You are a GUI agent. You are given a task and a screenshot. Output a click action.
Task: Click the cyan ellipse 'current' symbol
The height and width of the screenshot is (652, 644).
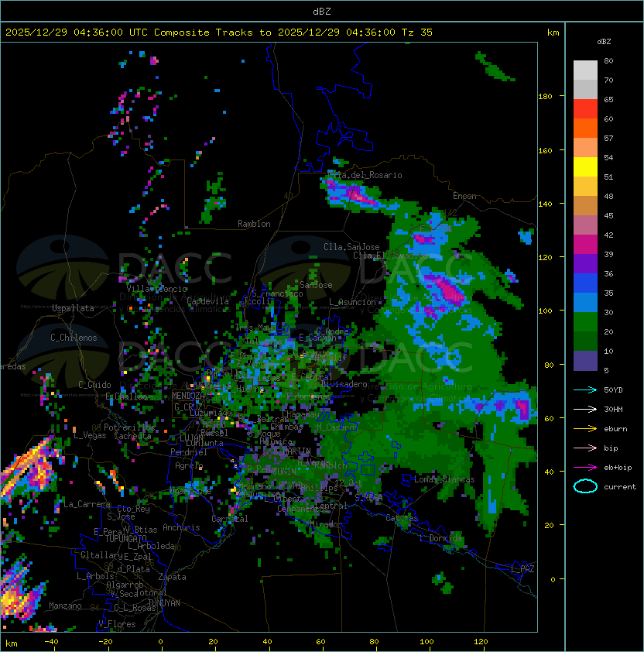click(585, 486)
